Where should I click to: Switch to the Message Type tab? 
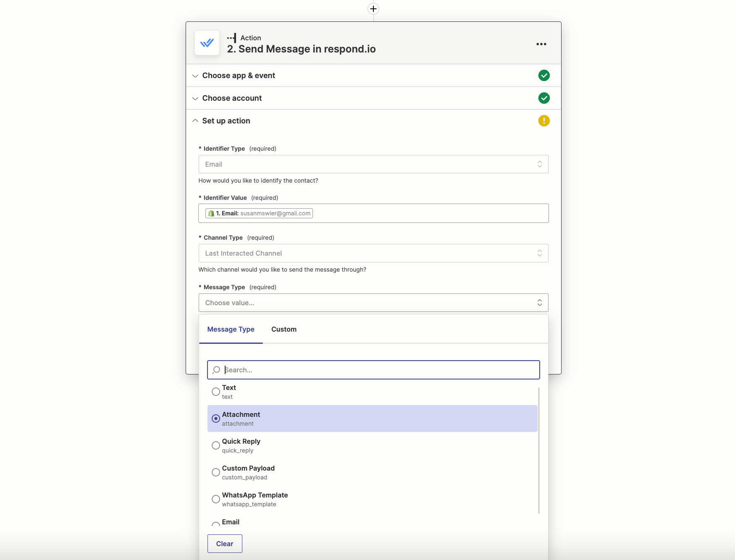(231, 329)
